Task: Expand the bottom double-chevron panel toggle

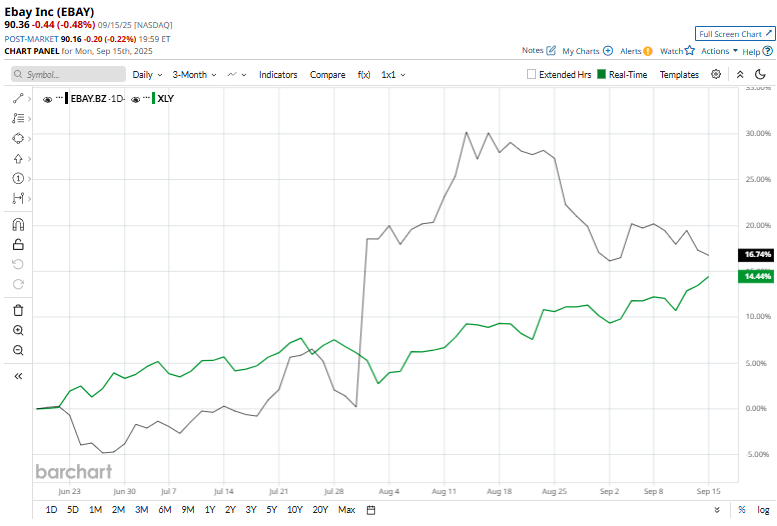Action: (x=717, y=510)
